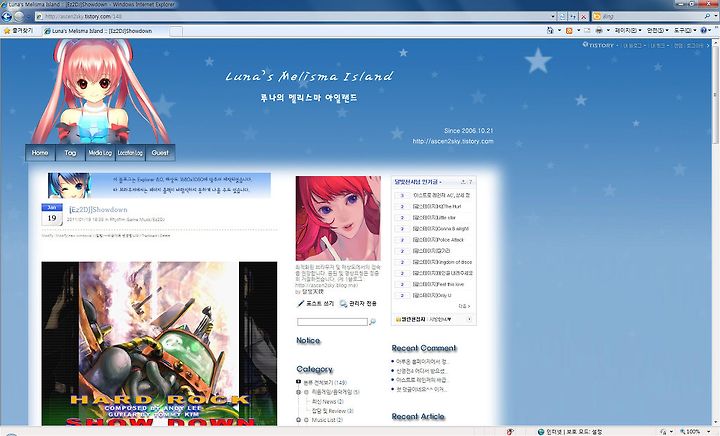Open the Location Log navigation tab
Image resolution: width=720 pixels, height=436 pixels.
pos(130,153)
